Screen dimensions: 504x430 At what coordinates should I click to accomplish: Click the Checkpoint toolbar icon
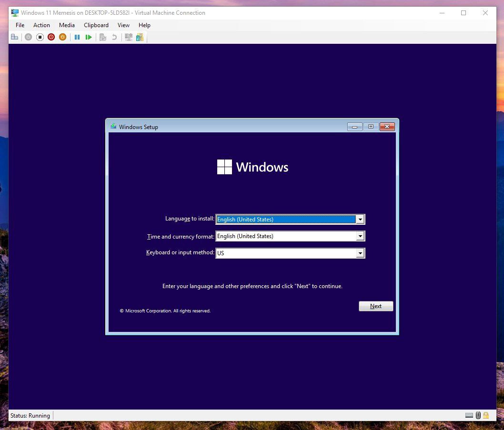[x=103, y=37]
